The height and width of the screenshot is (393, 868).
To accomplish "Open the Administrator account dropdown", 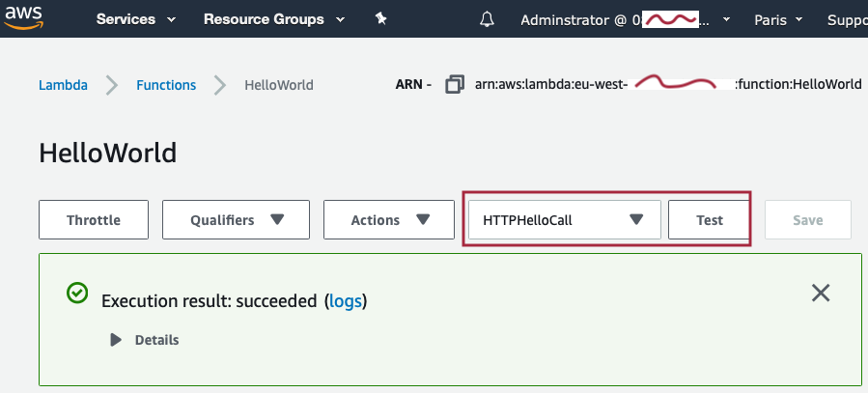I will (x=626, y=20).
